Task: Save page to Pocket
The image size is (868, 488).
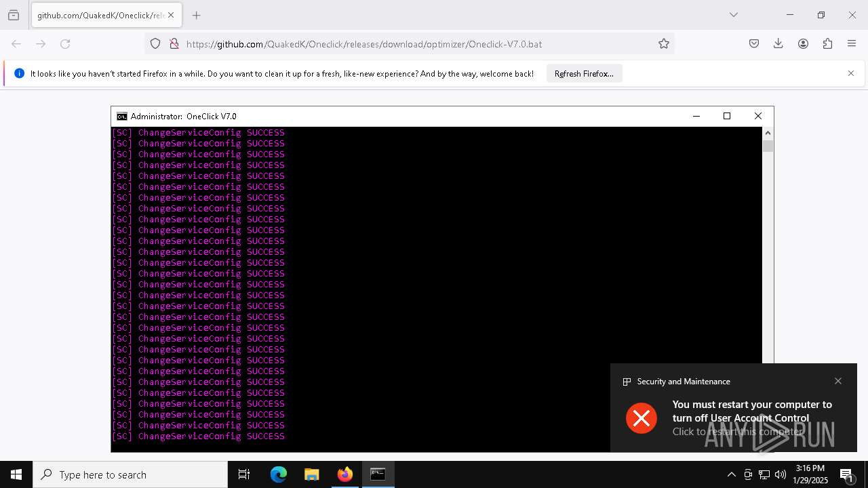Action: [x=754, y=44]
